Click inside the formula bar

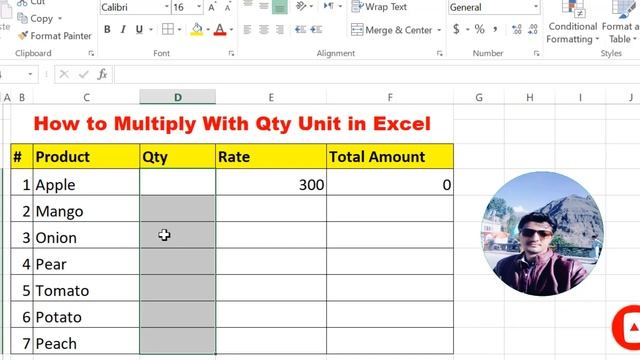[x=377, y=75]
